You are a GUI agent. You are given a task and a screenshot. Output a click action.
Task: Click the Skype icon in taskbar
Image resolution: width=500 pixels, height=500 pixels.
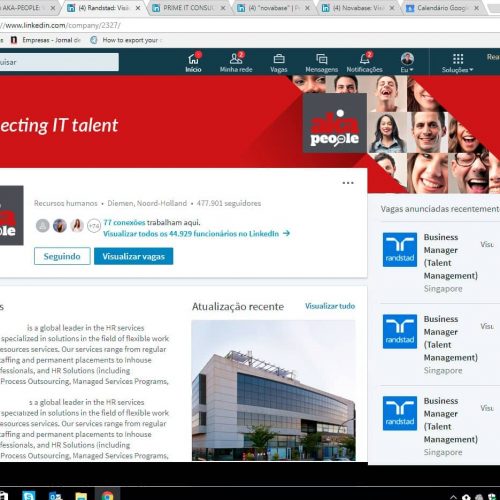pyautogui.click(x=29, y=495)
